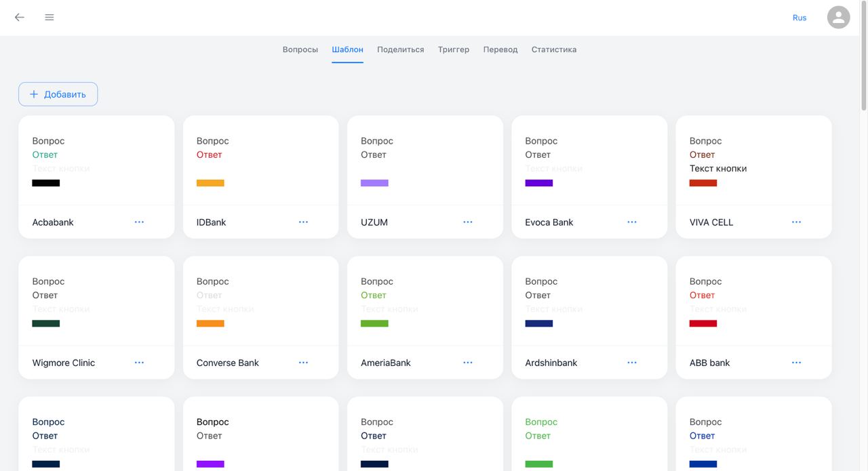This screenshot has width=868, height=471.
Task: Click the navy swatch in Ardshinbank card
Action: pos(539,323)
